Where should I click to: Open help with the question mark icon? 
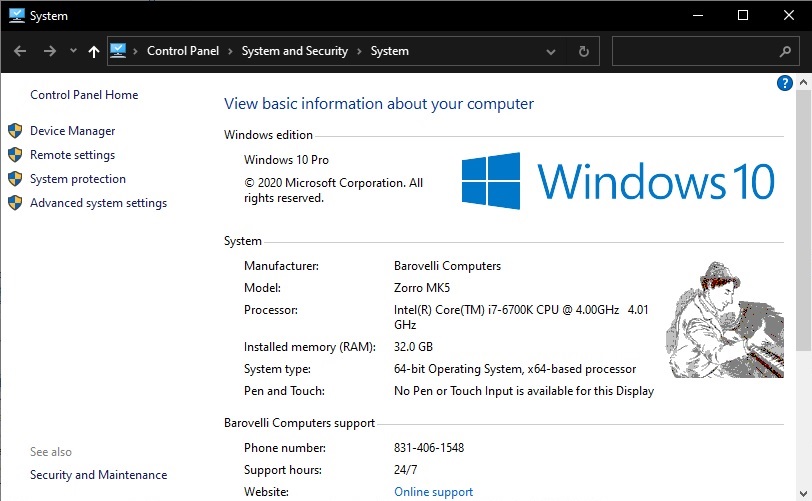click(x=785, y=82)
